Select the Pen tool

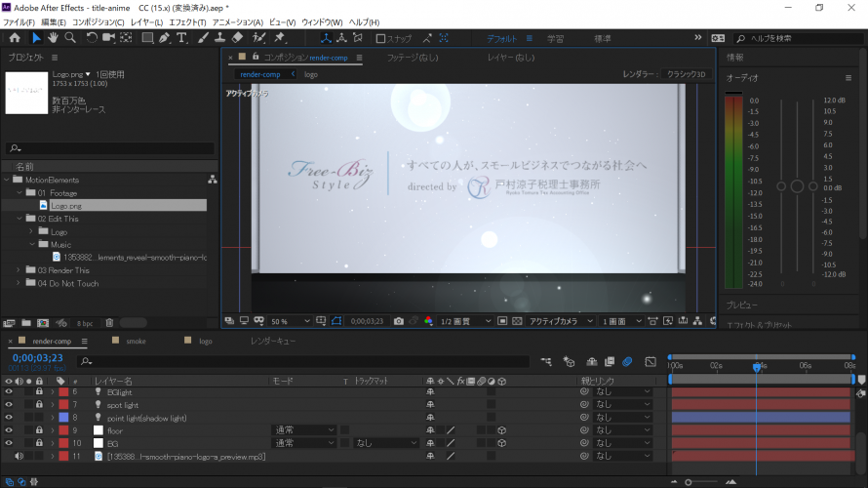pos(165,38)
